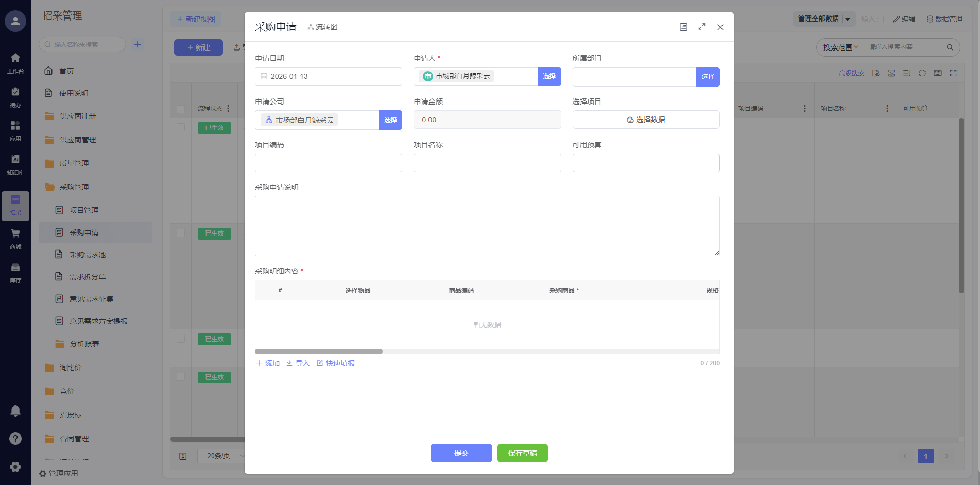The image size is (980, 485).
Task: Check the select-all checkbox in table header
Action: tap(181, 109)
